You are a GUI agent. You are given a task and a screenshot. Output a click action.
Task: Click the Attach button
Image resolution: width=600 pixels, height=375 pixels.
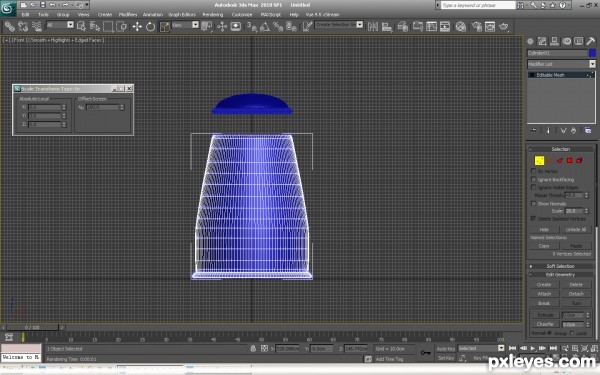click(544, 294)
